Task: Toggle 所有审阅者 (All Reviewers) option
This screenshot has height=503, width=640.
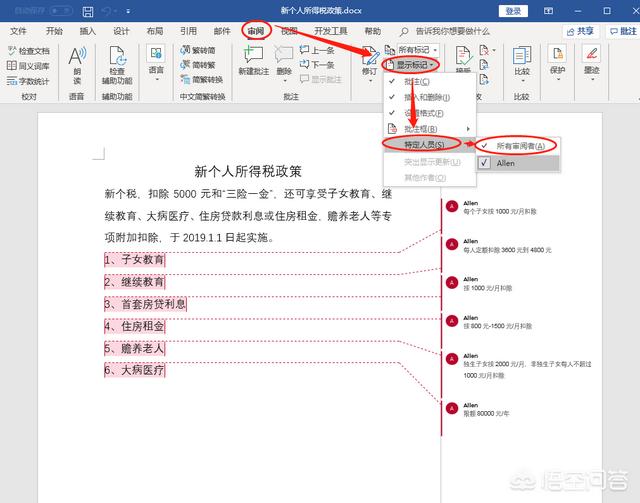Action: pyautogui.click(x=520, y=145)
